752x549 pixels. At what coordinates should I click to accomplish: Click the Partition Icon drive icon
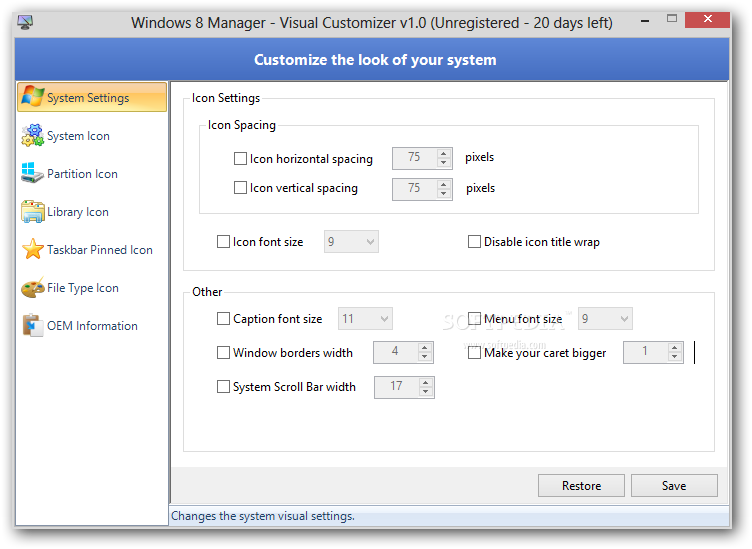pyautogui.click(x=32, y=173)
